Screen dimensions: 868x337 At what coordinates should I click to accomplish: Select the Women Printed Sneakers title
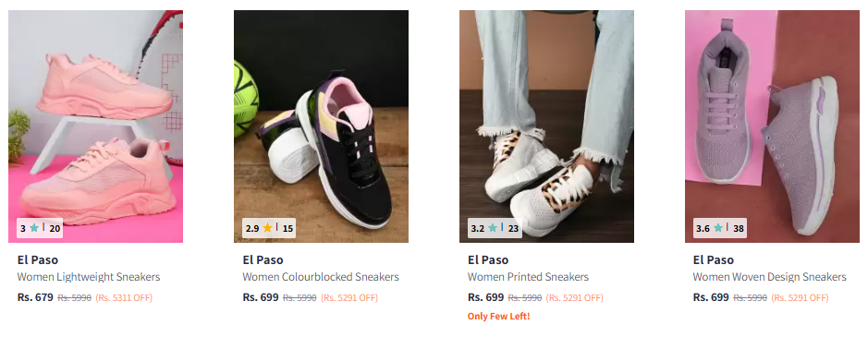pos(528,277)
